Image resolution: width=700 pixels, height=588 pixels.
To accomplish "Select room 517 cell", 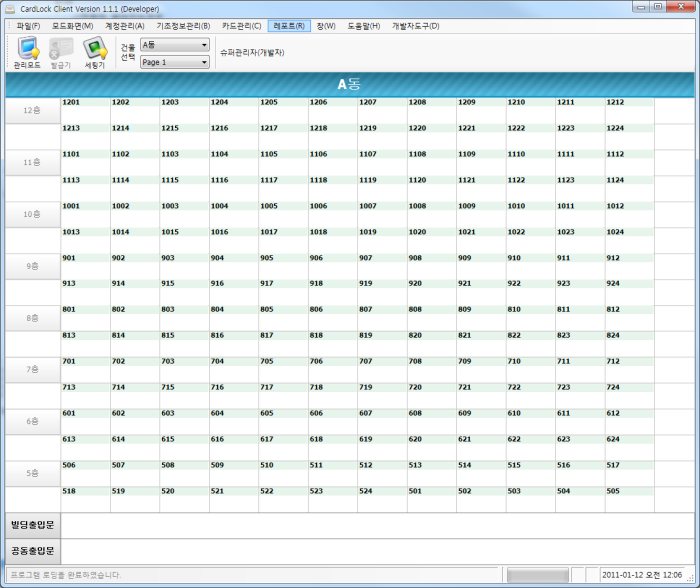I will click(629, 473).
